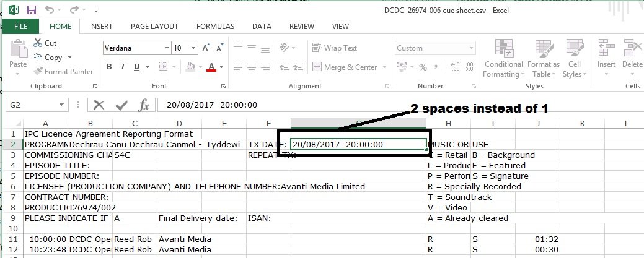Open the Customize Quick Access Toolbar arrow
The image size is (644, 258).
95,11
